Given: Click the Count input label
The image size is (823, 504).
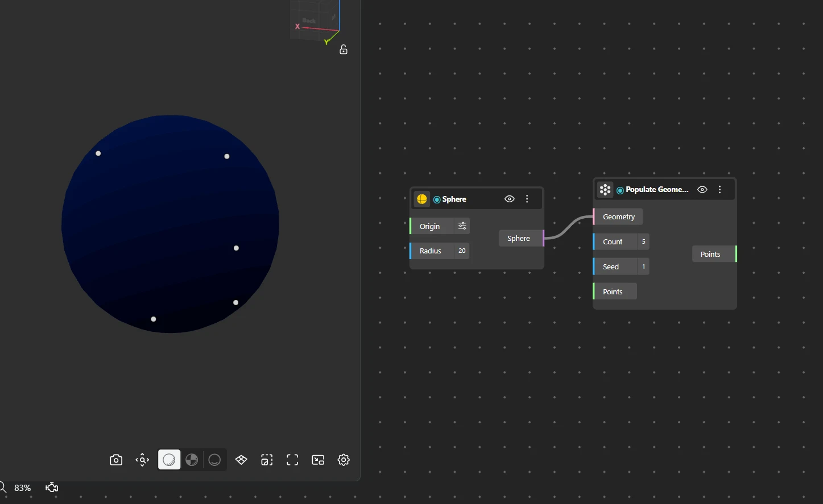Looking at the screenshot, I should coord(613,241).
